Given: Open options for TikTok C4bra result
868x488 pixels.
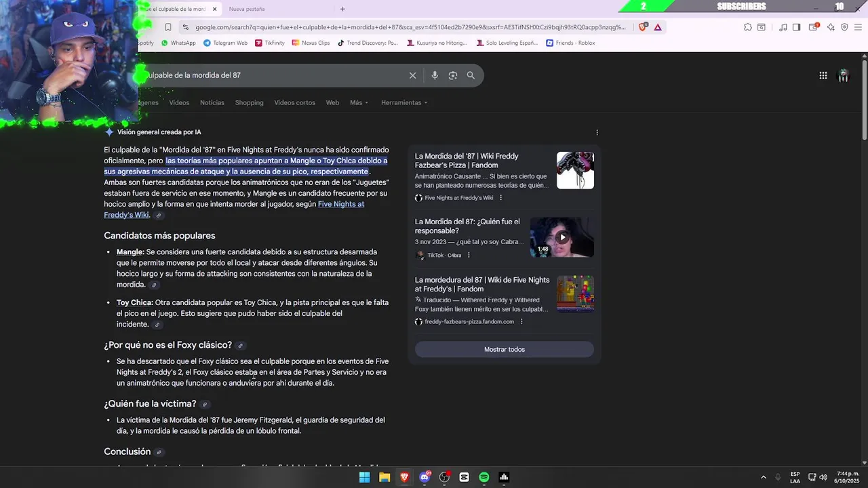Looking at the screenshot, I should (469, 256).
